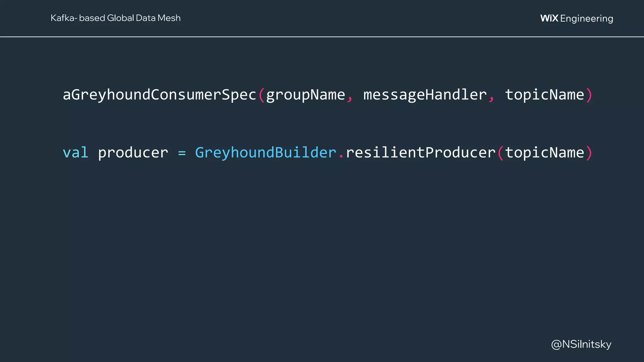Viewport: 644px width, 362px height.
Task: Select the messageHandler argument
Action: point(425,95)
